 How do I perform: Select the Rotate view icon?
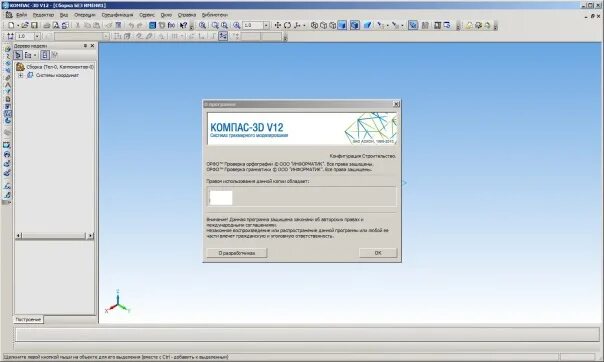tap(287, 25)
